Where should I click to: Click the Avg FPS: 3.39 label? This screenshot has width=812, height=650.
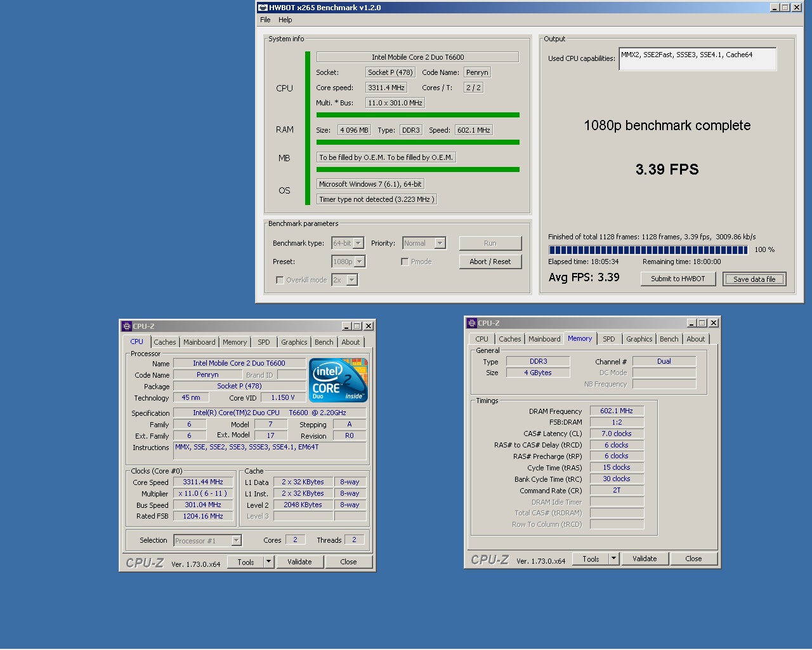584,277
